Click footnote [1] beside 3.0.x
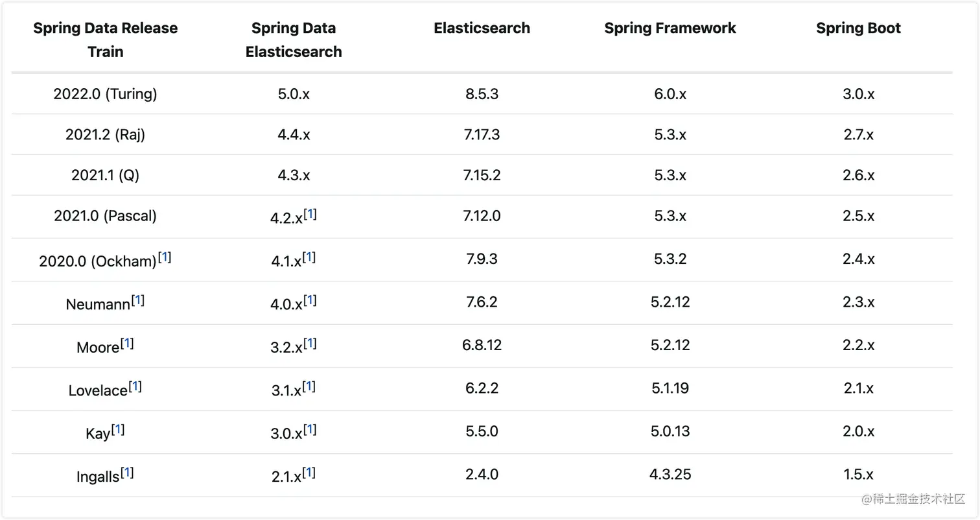This screenshot has width=980, height=520. [310, 429]
